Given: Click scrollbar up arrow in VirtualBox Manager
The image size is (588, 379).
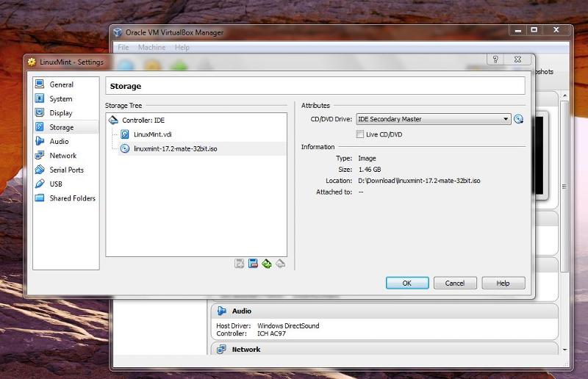Looking at the screenshot, I should pyautogui.click(x=564, y=96).
